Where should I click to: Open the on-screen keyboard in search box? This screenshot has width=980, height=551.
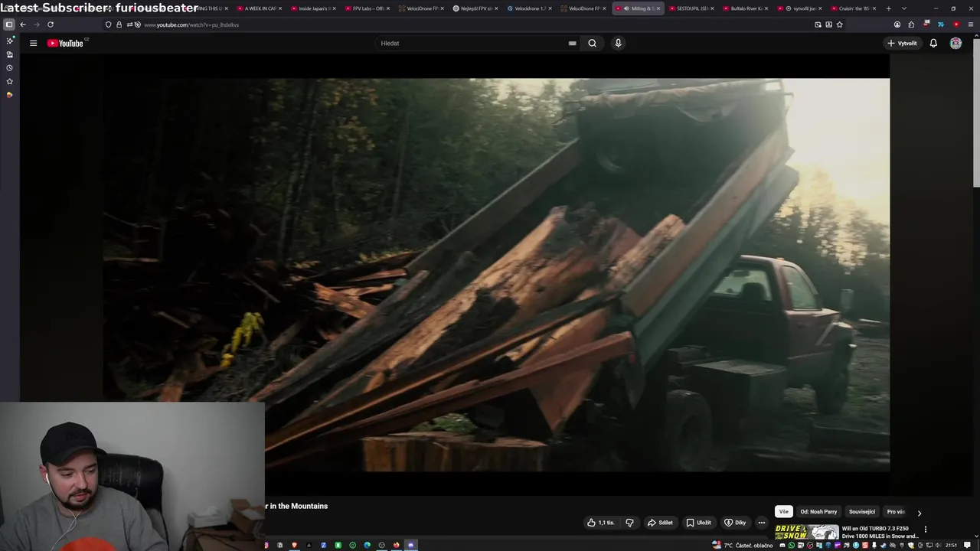(x=572, y=43)
